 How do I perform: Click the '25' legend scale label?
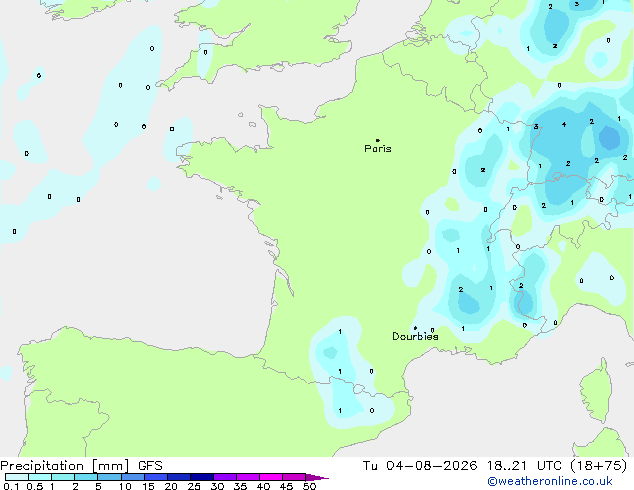tap(194, 486)
